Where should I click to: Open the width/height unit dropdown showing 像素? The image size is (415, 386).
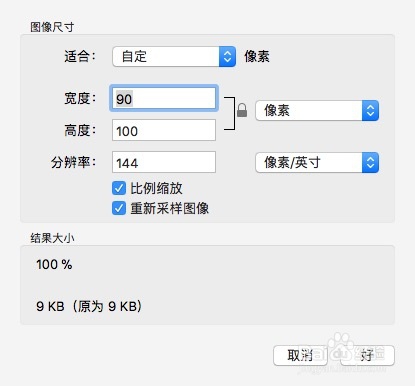tap(317, 110)
